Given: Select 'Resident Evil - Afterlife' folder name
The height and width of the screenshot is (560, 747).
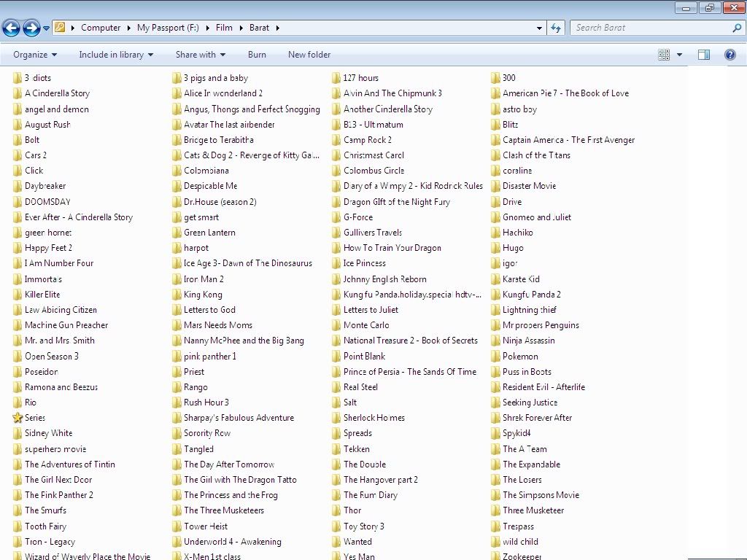Looking at the screenshot, I should pyautogui.click(x=543, y=387).
